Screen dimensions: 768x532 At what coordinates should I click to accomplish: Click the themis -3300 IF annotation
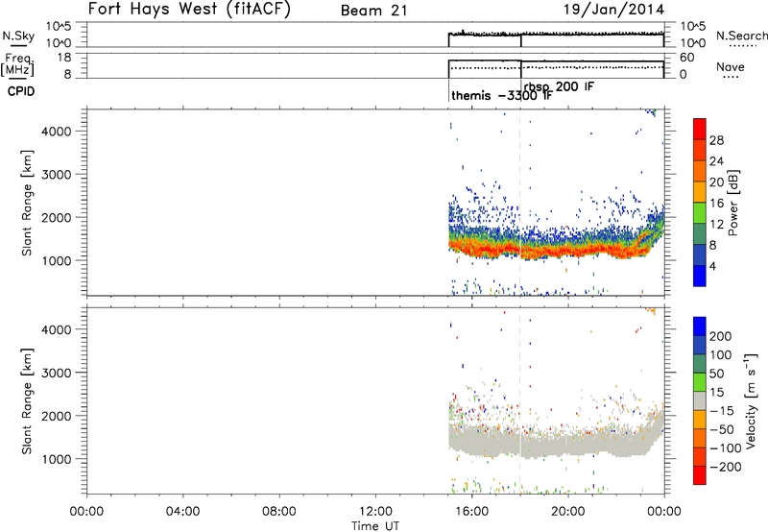502,95
